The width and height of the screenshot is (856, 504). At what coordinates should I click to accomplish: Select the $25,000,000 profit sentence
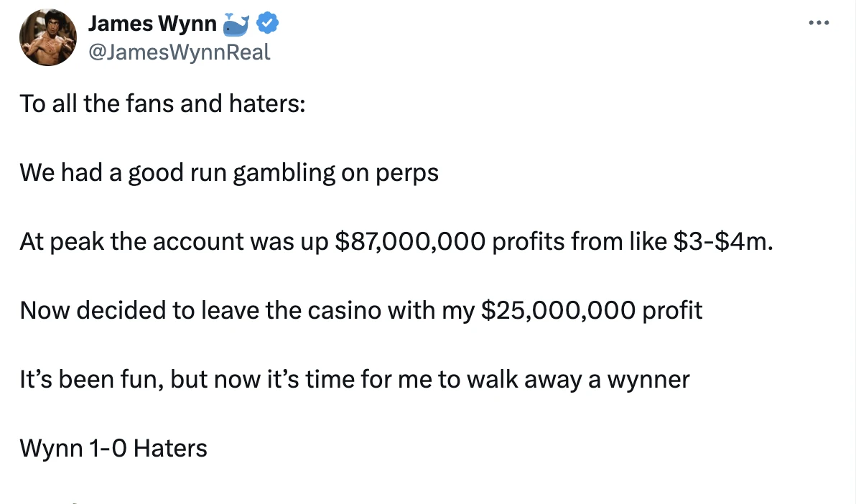click(x=361, y=309)
